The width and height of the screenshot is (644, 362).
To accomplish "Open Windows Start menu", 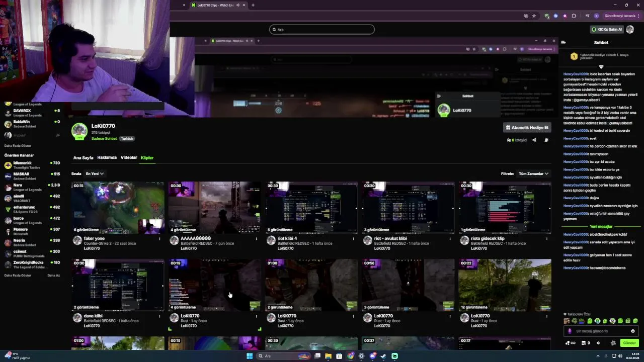I will (249, 356).
